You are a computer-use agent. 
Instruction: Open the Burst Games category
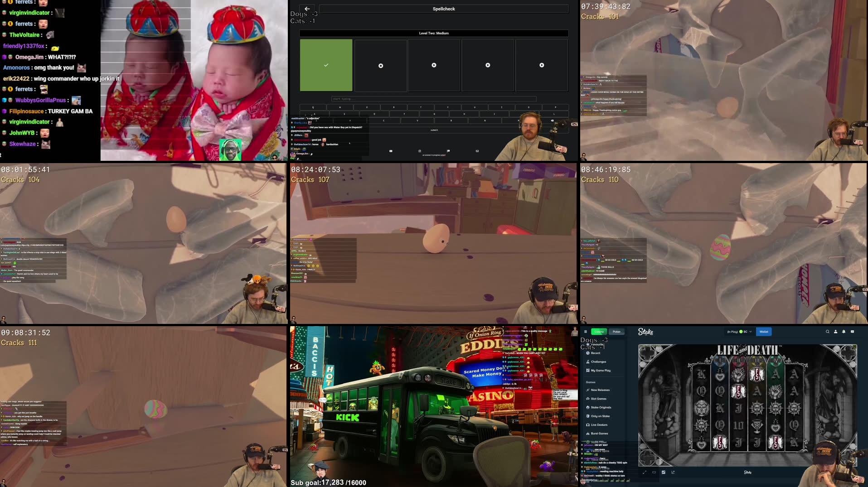pyautogui.click(x=599, y=434)
